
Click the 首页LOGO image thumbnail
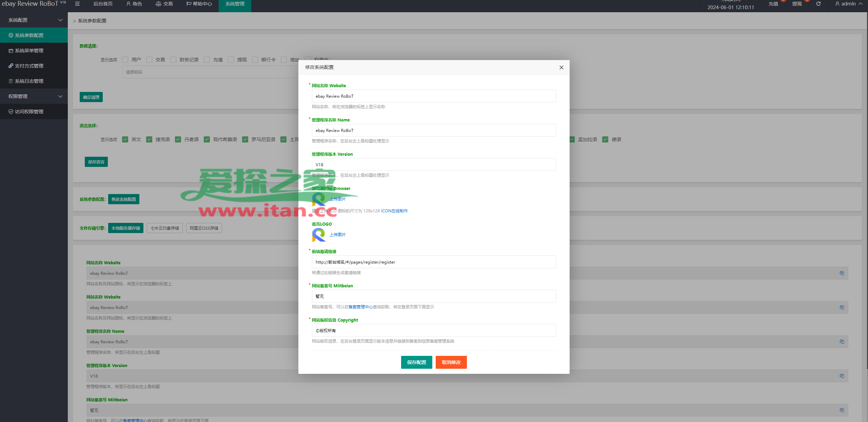(x=319, y=235)
